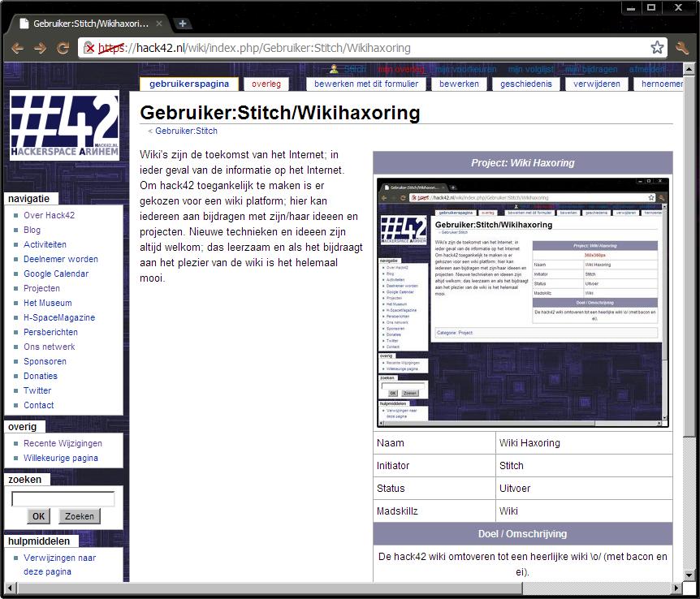
Task: Bookmark page with the star icon
Action: click(x=656, y=48)
